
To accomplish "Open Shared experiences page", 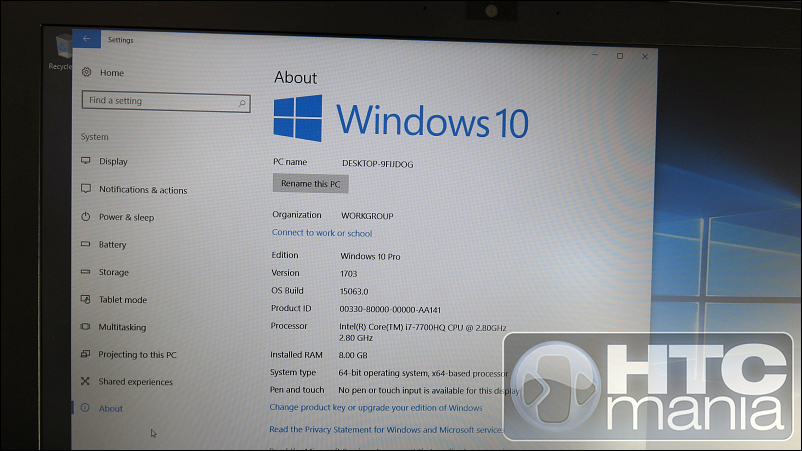I will [x=136, y=381].
